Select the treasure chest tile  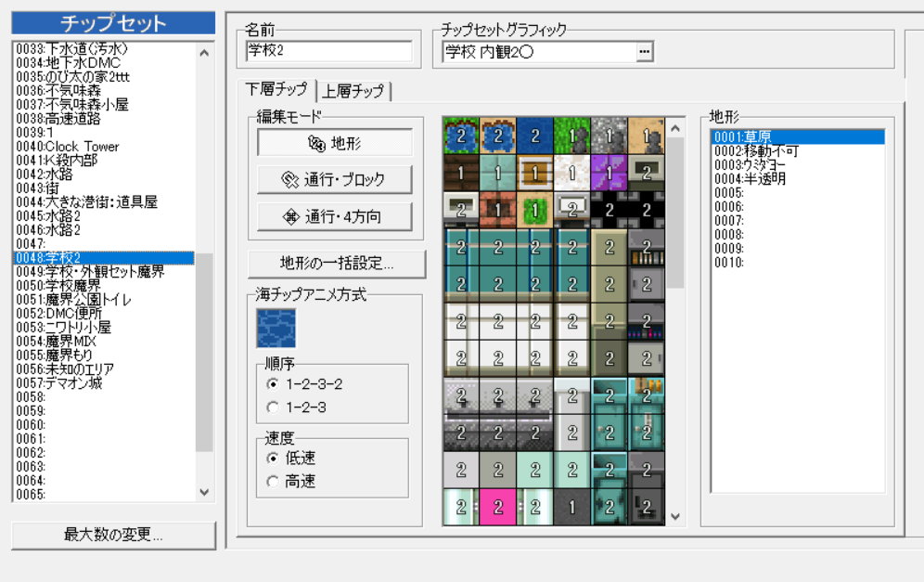pyautogui.click(x=535, y=173)
